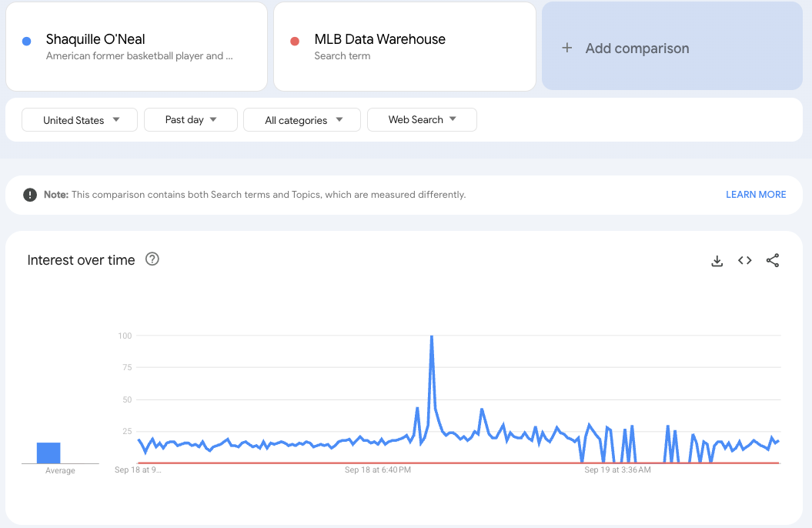812x528 pixels.
Task: Open the Past day time range dropdown
Action: pyautogui.click(x=191, y=119)
